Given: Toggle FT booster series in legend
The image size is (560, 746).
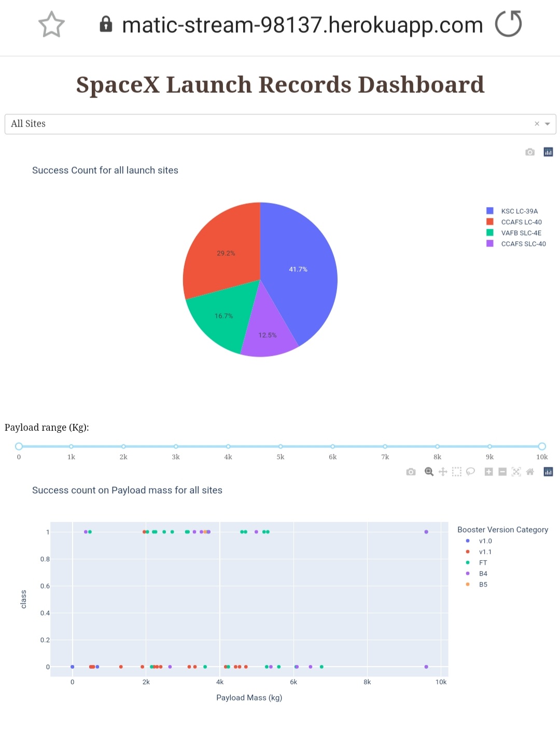Looking at the screenshot, I should (477, 562).
